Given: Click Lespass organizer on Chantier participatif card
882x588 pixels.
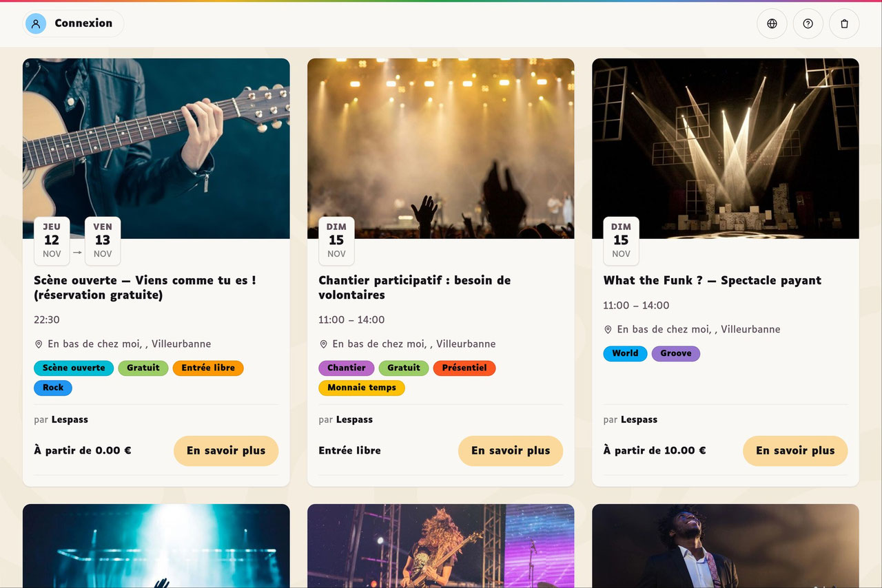Looking at the screenshot, I should (354, 420).
